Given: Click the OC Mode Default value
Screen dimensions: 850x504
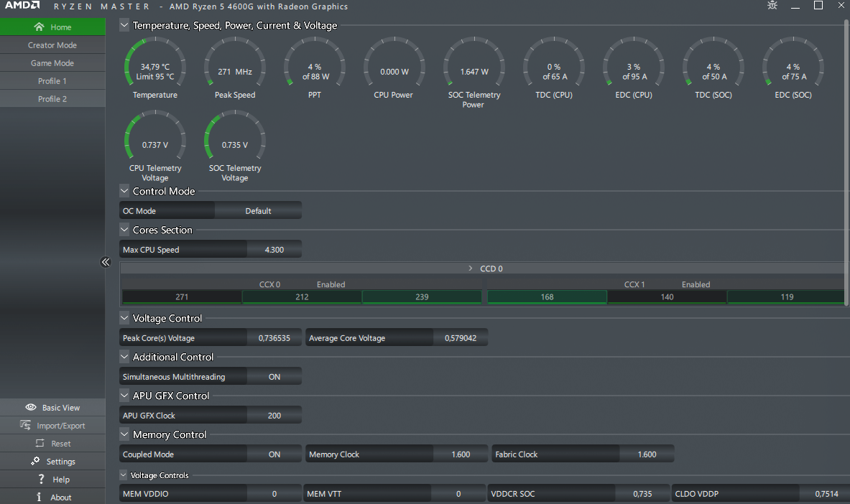Looking at the screenshot, I should pyautogui.click(x=258, y=211).
